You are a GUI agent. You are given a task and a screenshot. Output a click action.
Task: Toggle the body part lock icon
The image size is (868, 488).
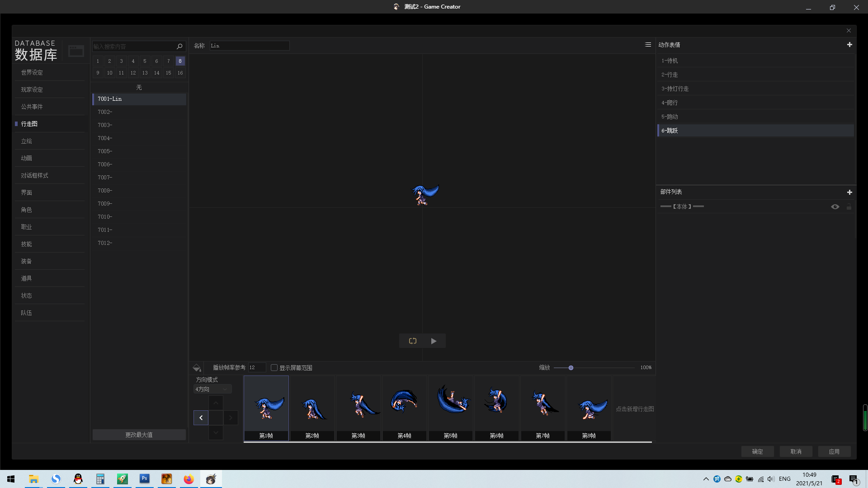[849, 206]
